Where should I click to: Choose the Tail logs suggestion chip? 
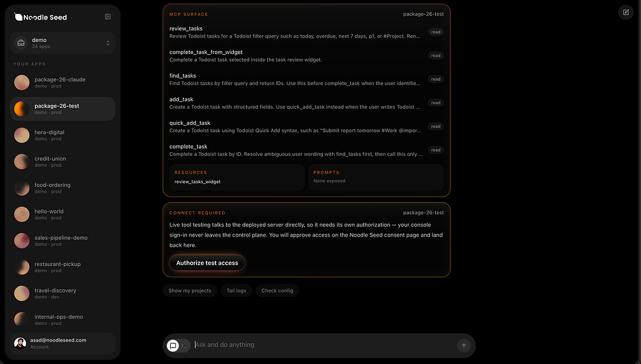click(x=236, y=291)
